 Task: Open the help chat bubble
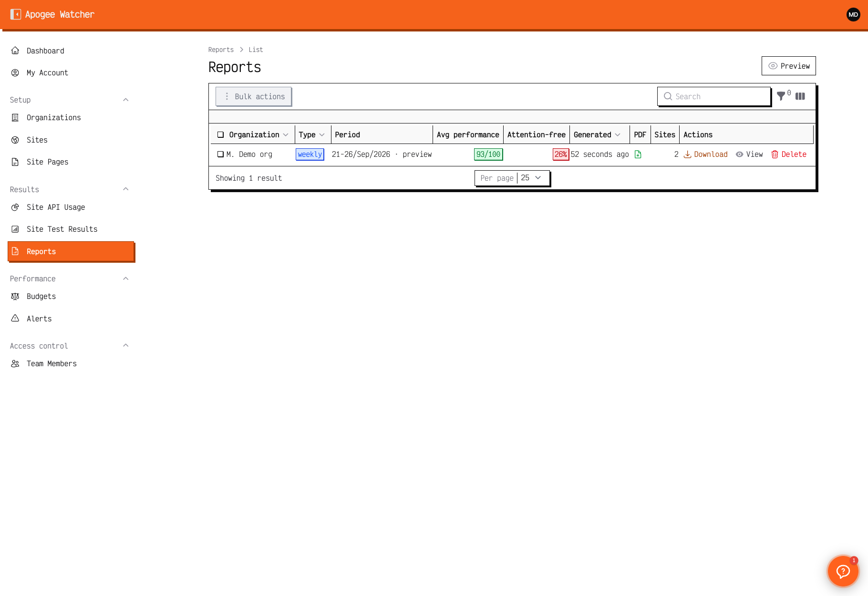[x=843, y=571]
